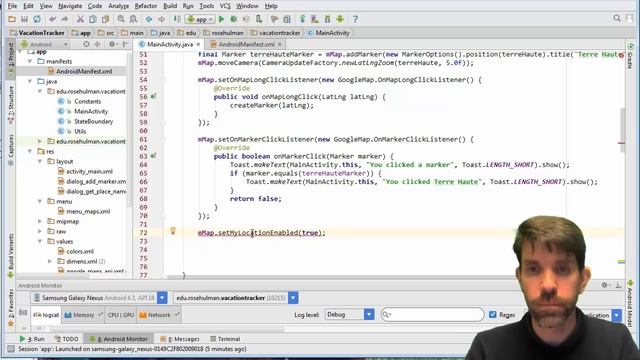The height and width of the screenshot is (360, 640).
Task: Open the Refactor menu
Action: [146, 6]
